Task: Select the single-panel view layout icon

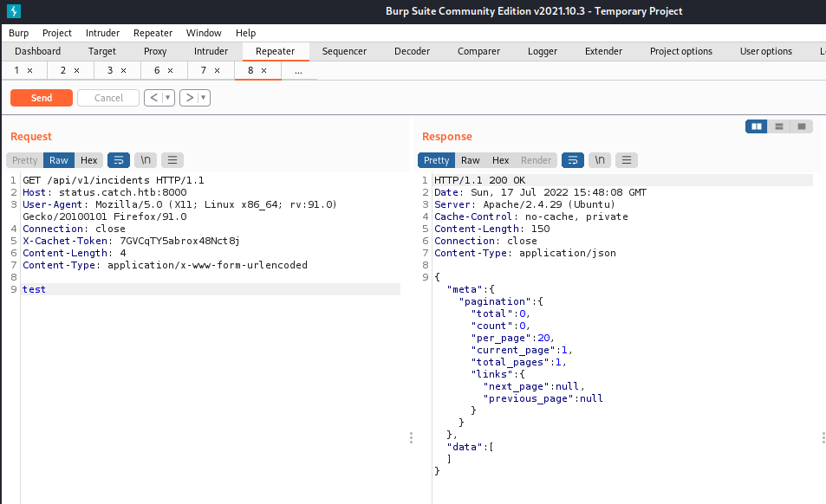Action: tap(802, 126)
